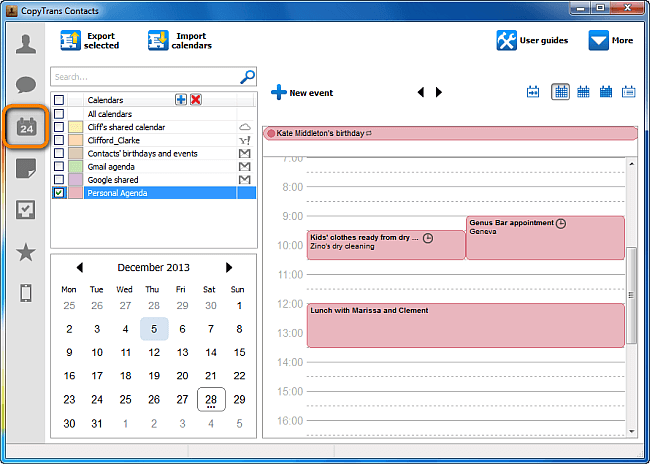Open Lunch with Marissa and Clement event
The height and width of the screenshot is (464, 650).
point(465,325)
